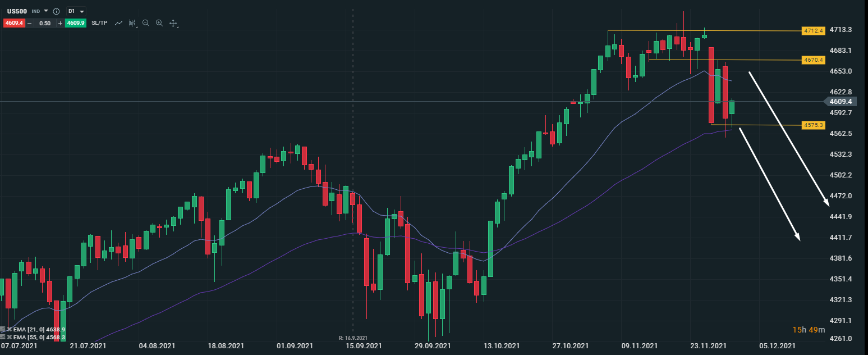Select the 4575.3 support level label

[813, 125]
